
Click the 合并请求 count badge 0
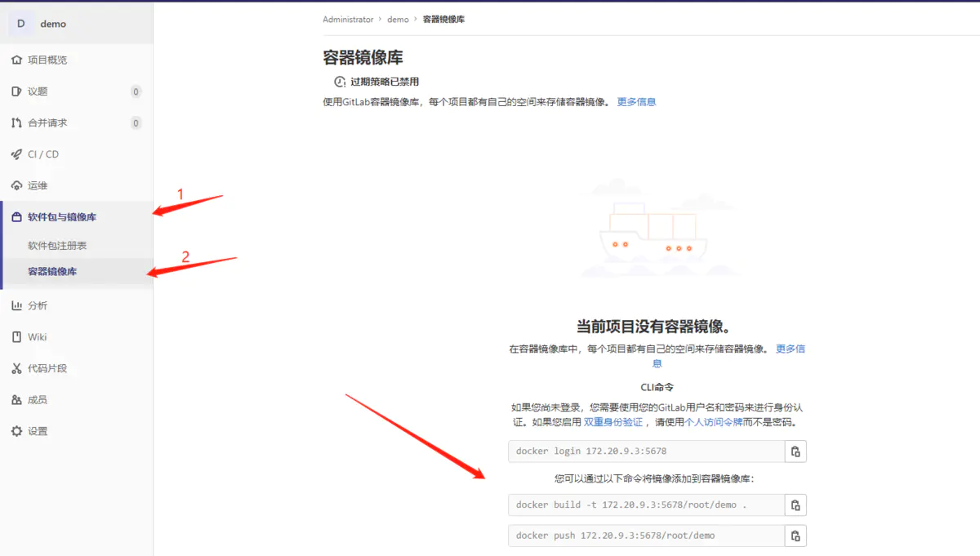[136, 123]
